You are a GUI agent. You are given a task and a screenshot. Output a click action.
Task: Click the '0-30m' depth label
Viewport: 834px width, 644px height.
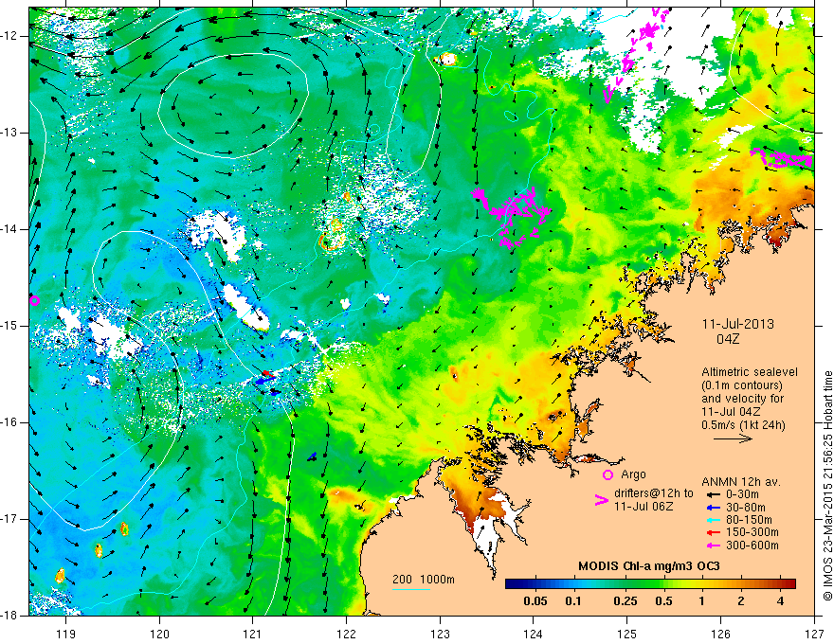742,494
